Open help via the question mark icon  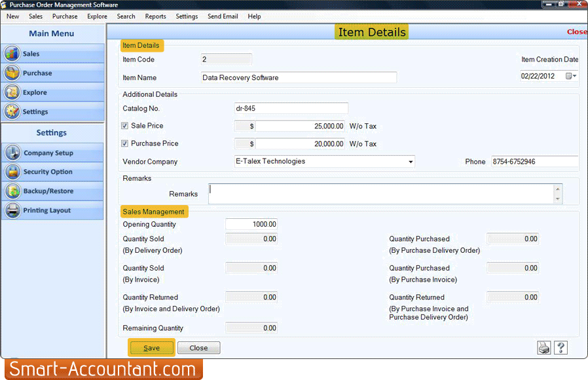(561, 347)
